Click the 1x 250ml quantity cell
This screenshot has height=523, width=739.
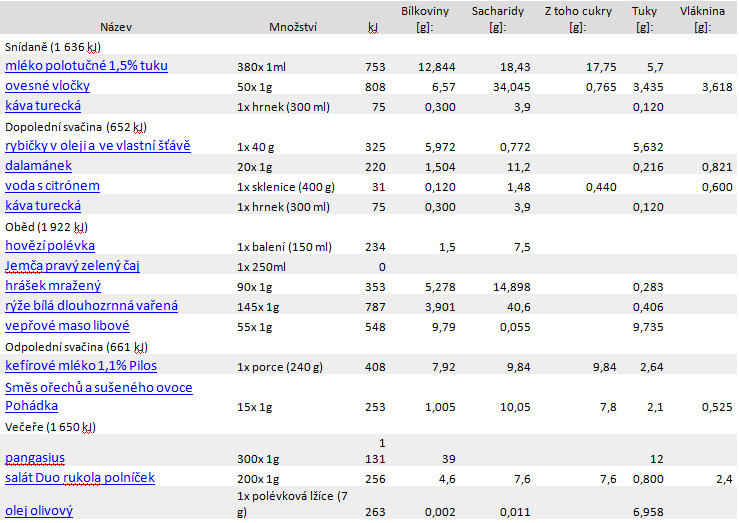261,267
